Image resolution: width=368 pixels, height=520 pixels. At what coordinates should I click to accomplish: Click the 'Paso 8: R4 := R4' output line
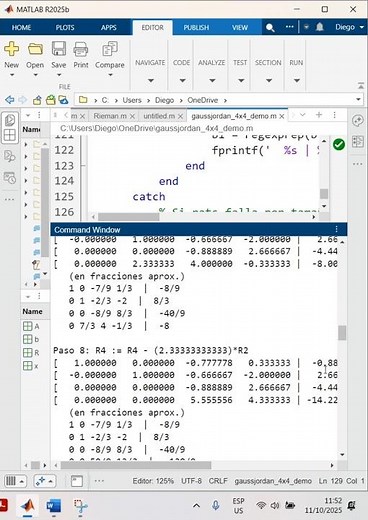(x=151, y=350)
